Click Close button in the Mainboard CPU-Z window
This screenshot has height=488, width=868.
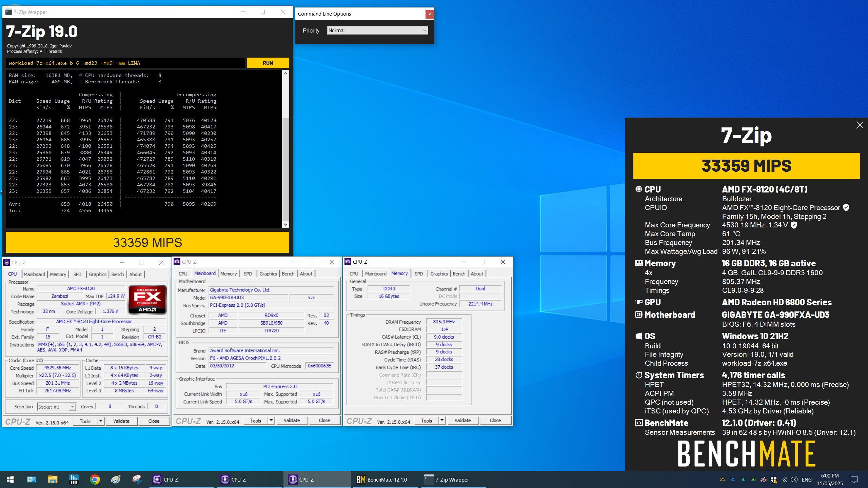[x=324, y=420]
